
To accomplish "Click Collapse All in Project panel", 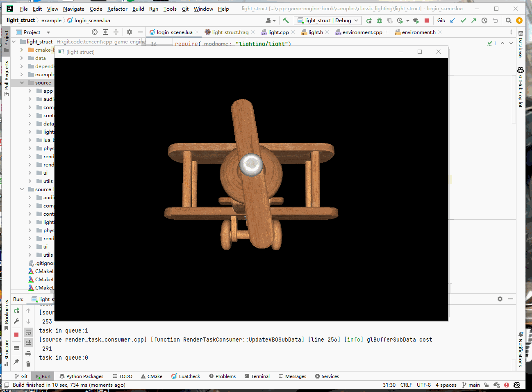I will (116, 32).
